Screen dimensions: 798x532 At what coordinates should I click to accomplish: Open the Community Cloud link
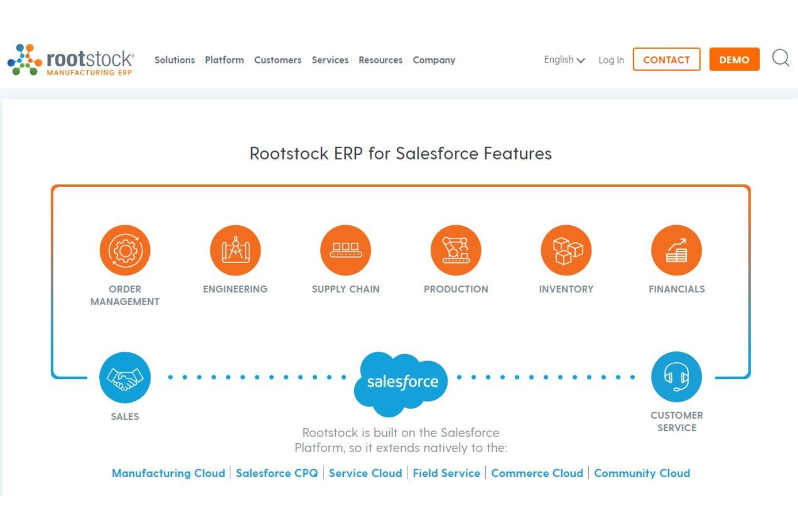(642, 473)
